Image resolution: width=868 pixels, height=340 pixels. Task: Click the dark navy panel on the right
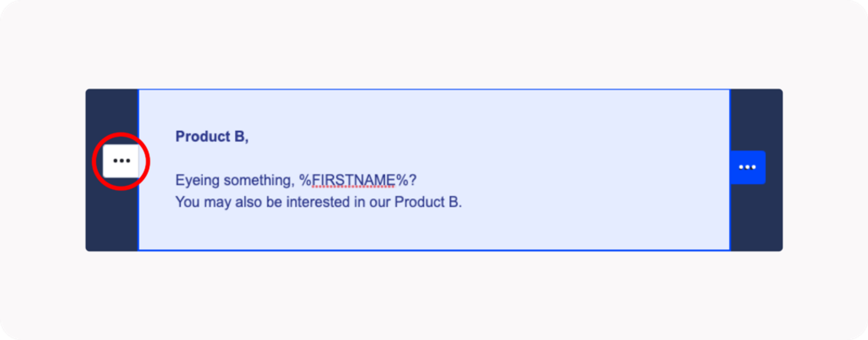(x=756, y=217)
